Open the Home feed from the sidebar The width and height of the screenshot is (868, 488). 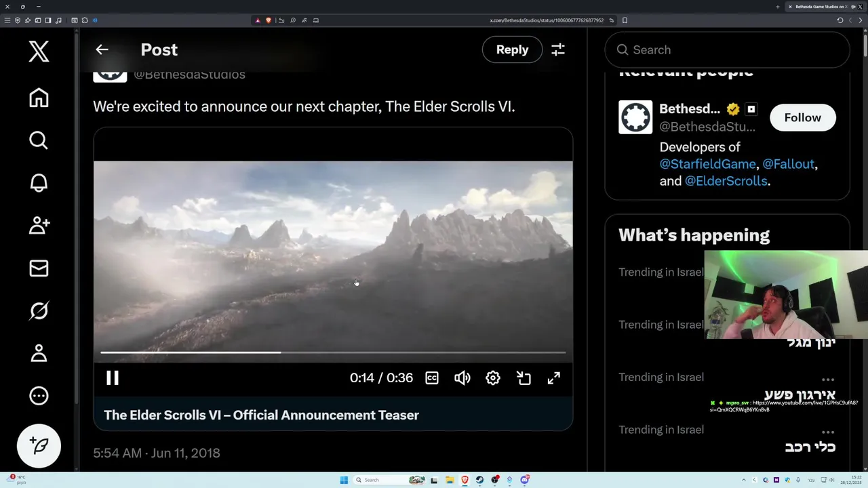(x=39, y=98)
